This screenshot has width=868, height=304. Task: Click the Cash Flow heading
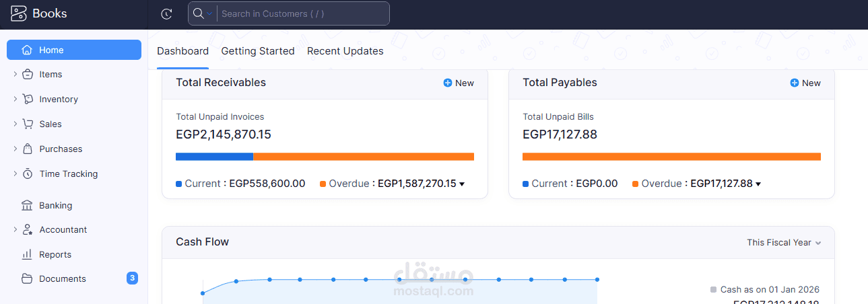(202, 242)
